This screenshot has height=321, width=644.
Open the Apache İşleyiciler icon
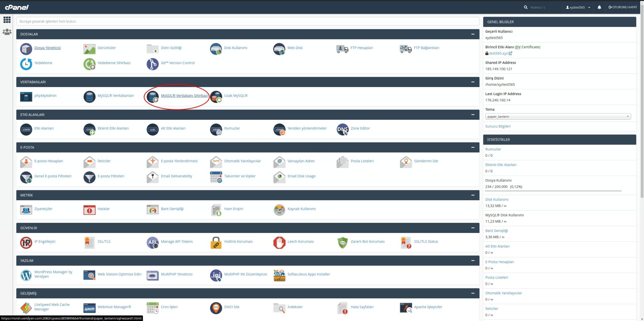[406, 308]
